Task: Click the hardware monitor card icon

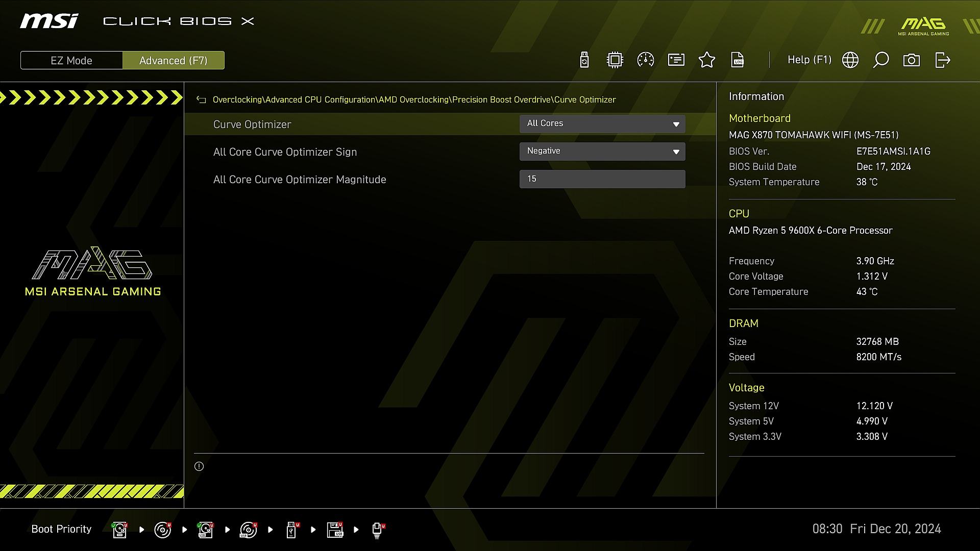Action: tap(676, 60)
